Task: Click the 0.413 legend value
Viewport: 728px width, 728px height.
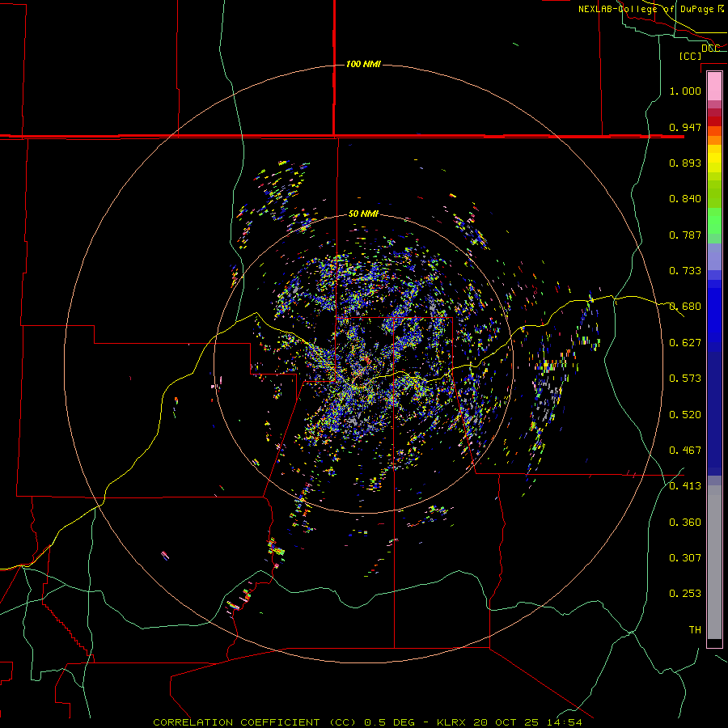Action: click(x=685, y=486)
